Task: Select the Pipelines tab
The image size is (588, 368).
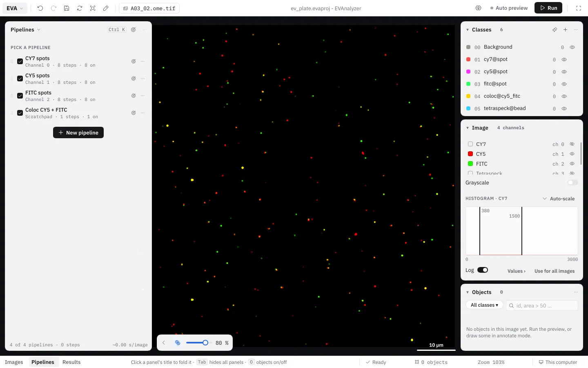Action: 43,362
